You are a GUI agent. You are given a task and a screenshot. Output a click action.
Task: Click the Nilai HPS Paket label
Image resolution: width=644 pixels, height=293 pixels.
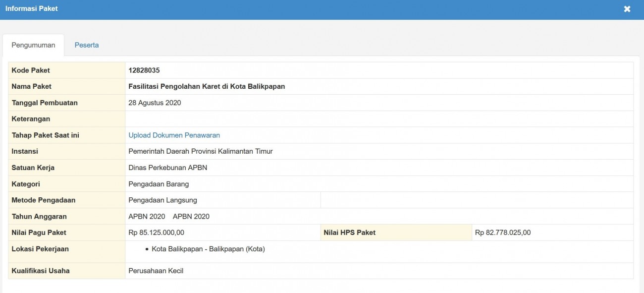(x=349, y=233)
